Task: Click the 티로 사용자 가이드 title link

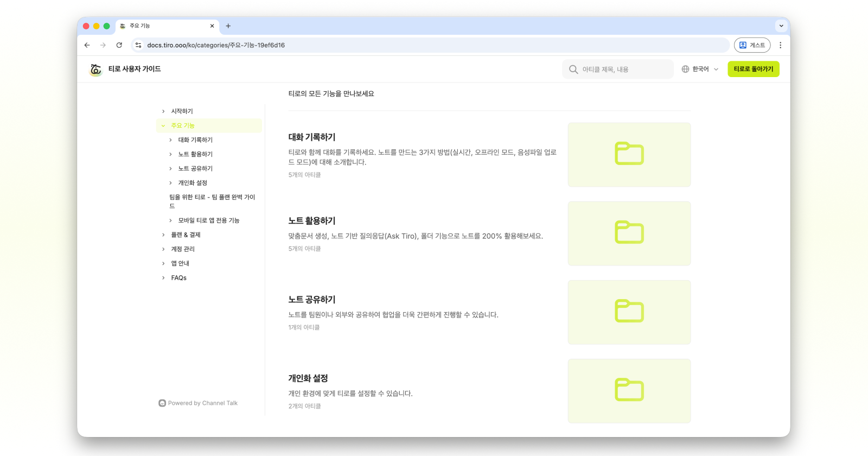Action: pyautogui.click(x=135, y=69)
